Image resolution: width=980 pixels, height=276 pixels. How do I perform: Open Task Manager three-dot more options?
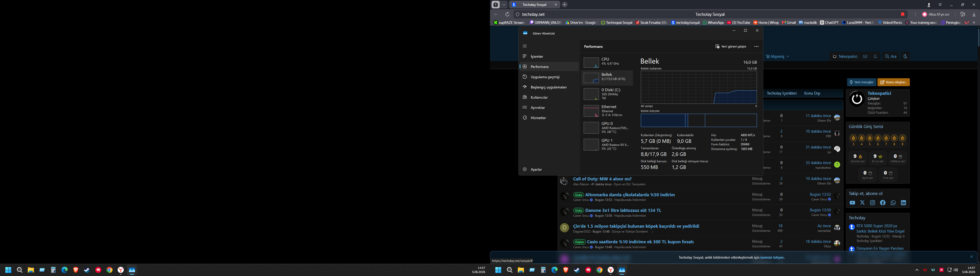[756, 47]
